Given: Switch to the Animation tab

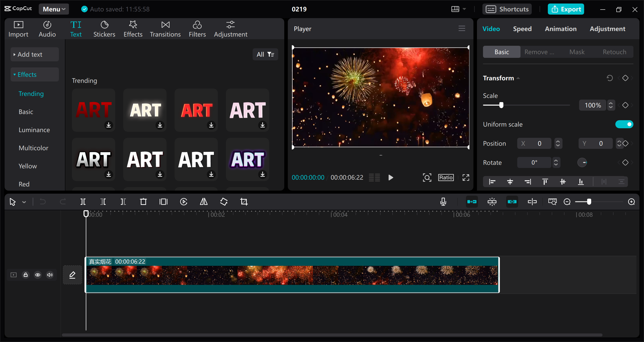Looking at the screenshot, I should coord(561,29).
